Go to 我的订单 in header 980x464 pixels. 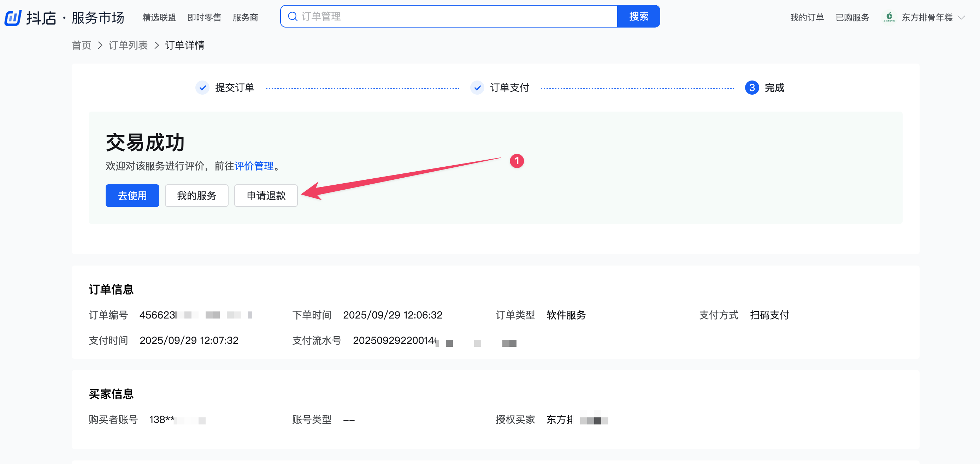point(807,18)
